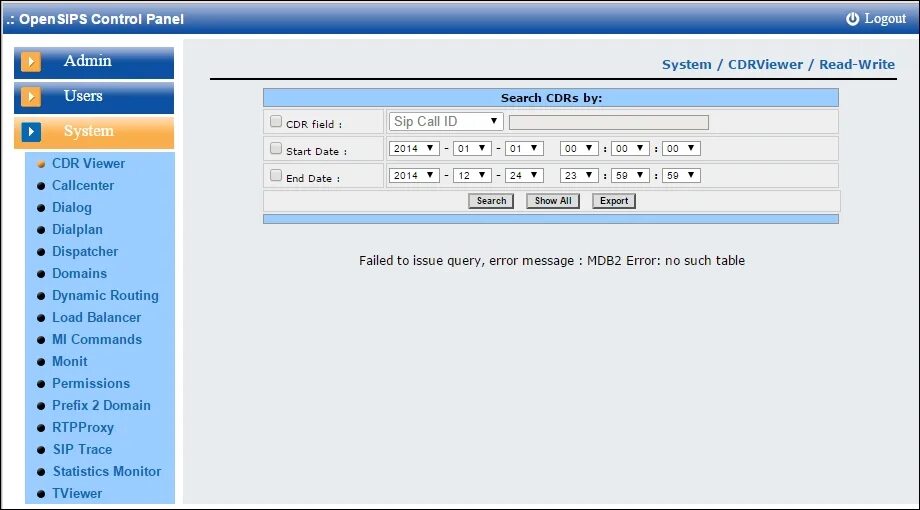
Task: Tick the Start Date checkbox
Action: (x=276, y=148)
